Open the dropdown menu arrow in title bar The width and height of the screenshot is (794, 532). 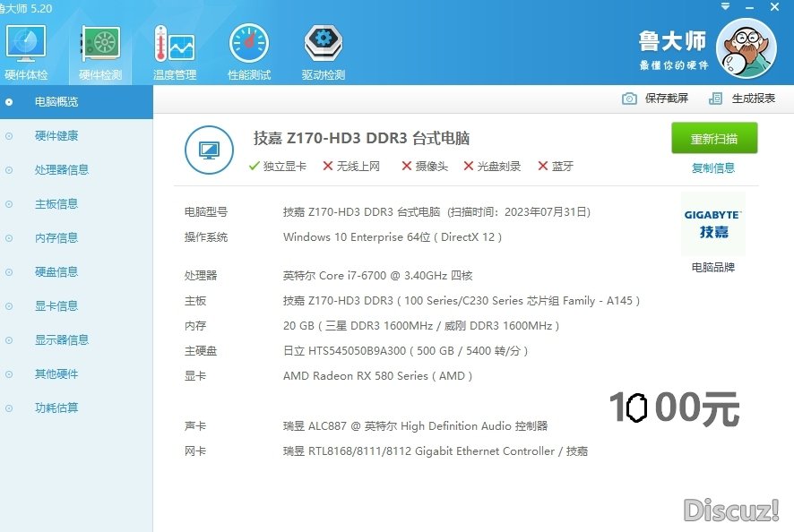pyautogui.click(x=725, y=6)
